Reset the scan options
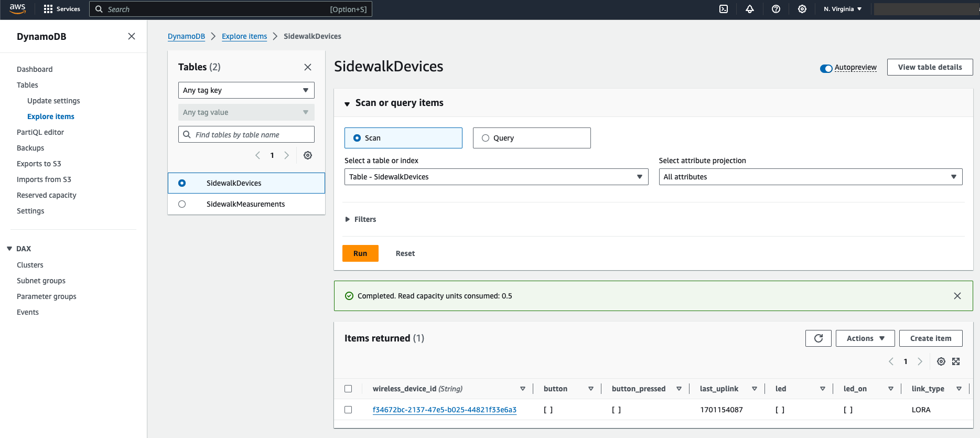 [405, 253]
